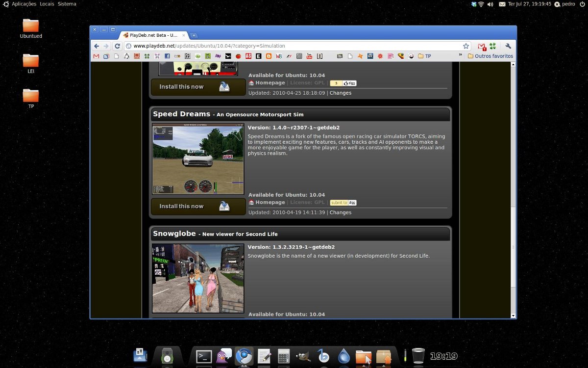This screenshot has height=368, width=588.
Task: Click the Snowglobe screenshot thumbnail
Action: click(198, 278)
